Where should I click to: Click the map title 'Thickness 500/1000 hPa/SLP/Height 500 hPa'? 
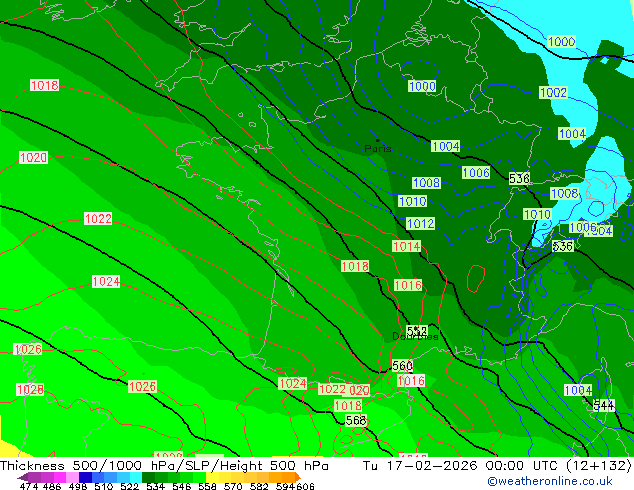coord(164,466)
